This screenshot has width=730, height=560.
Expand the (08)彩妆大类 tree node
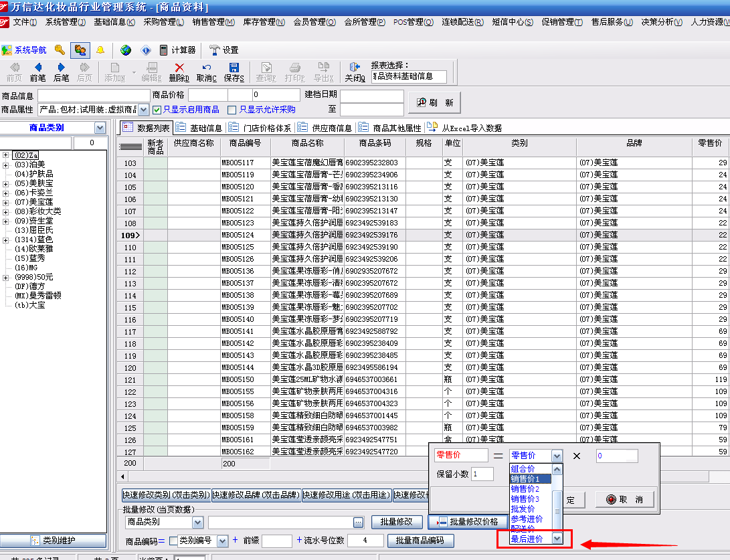[x=5, y=211]
